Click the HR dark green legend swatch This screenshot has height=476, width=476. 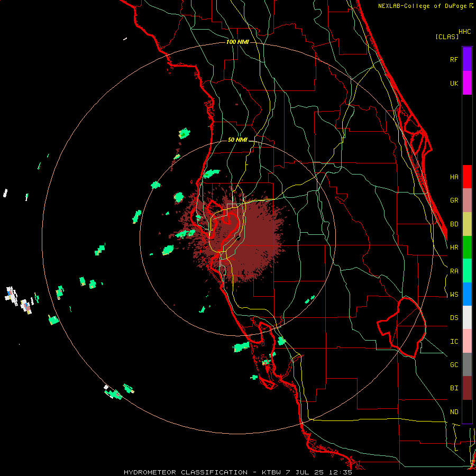467,248
